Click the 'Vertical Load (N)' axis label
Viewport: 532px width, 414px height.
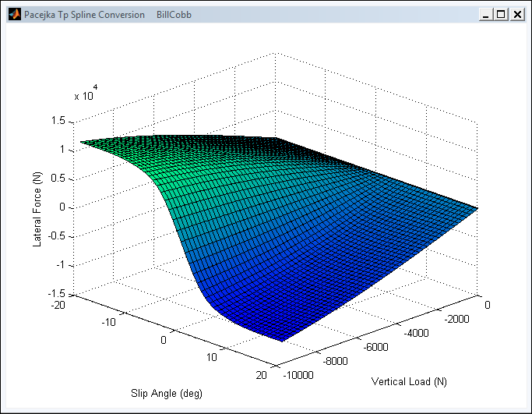coord(409,382)
